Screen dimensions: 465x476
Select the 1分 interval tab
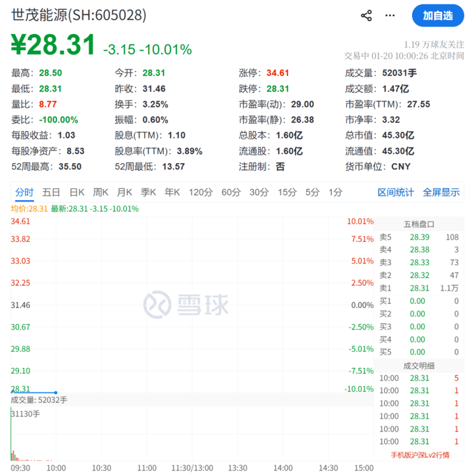point(335,192)
